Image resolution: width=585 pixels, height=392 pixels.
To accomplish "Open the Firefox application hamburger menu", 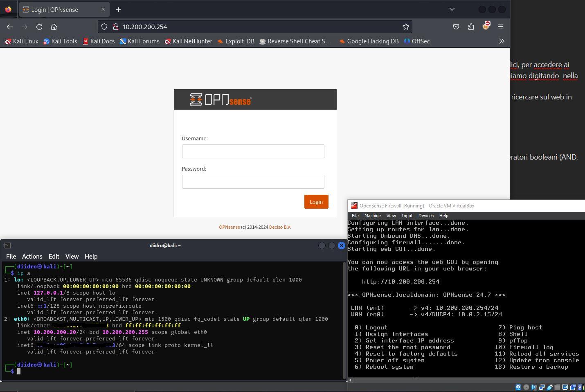I will pyautogui.click(x=500, y=27).
